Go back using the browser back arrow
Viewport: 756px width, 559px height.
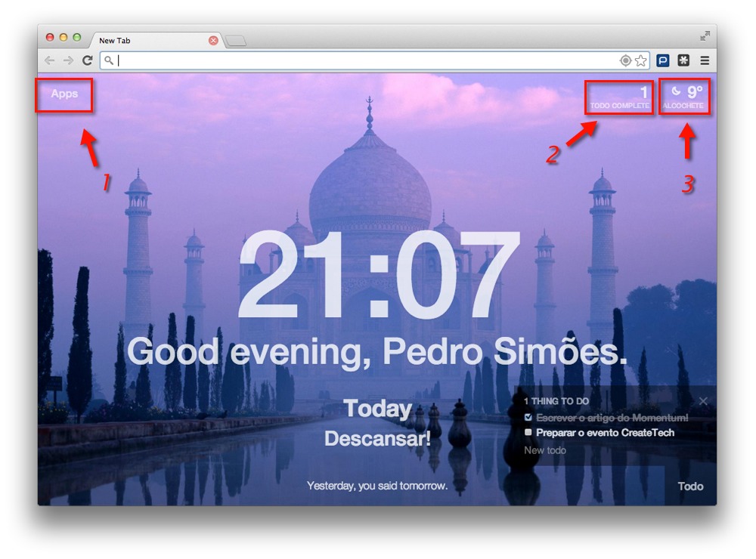49,60
